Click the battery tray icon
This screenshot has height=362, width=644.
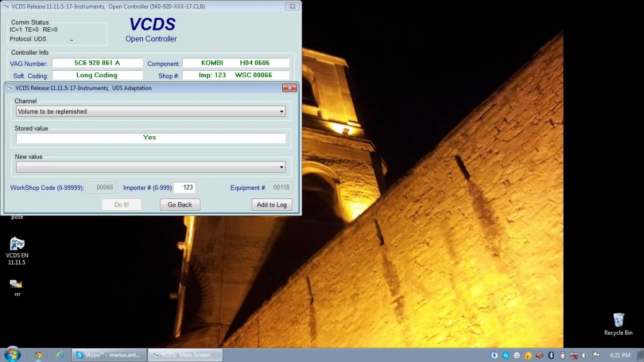(562, 355)
